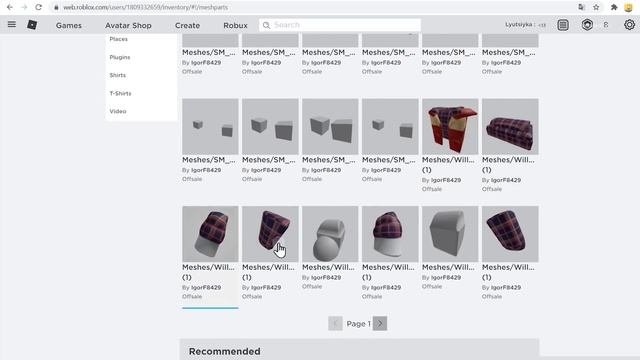This screenshot has height=360, width=640.
Task: Click the browser forward arrow
Action: click(x=24, y=7)
